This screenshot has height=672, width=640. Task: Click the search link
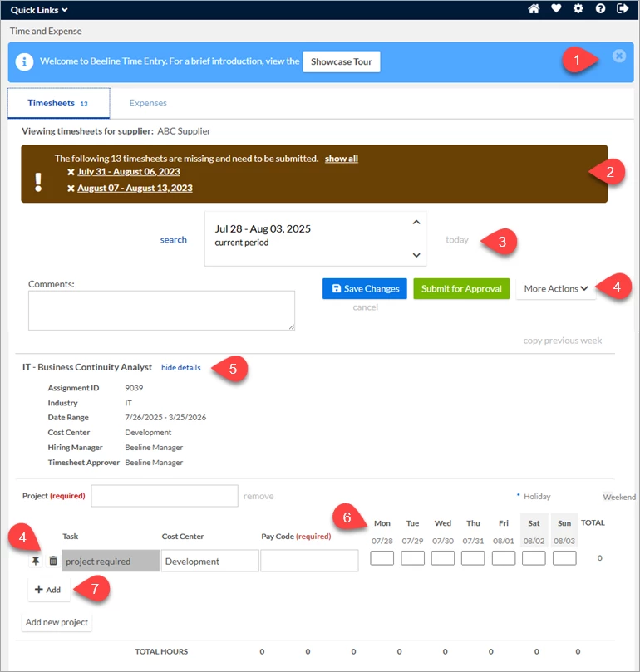click(173, 239)
